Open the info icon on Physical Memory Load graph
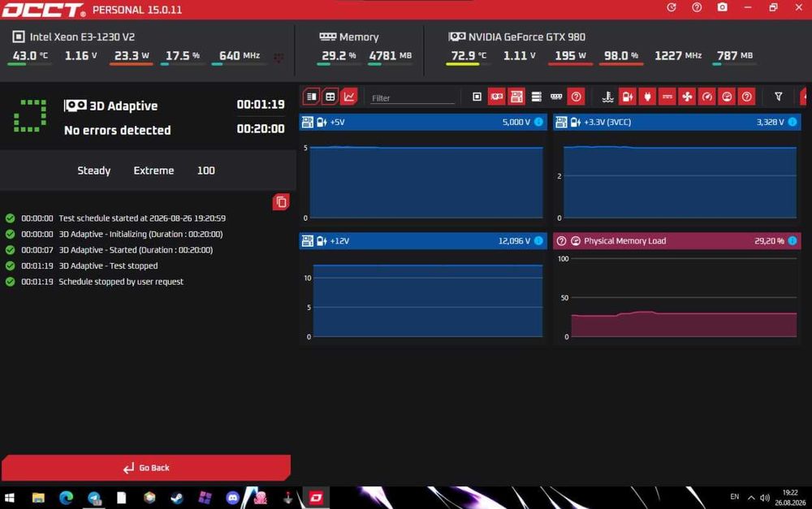 tap(793, 241)
